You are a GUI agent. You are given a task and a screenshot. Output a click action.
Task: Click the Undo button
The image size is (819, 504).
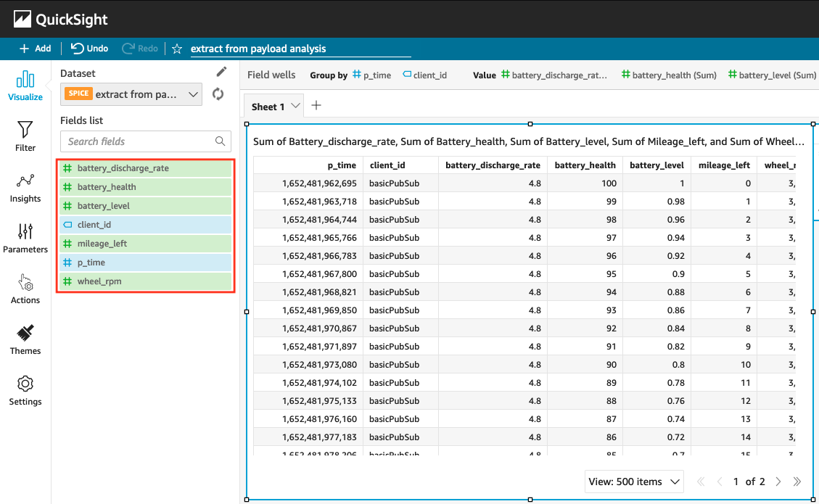click(89, 49)
